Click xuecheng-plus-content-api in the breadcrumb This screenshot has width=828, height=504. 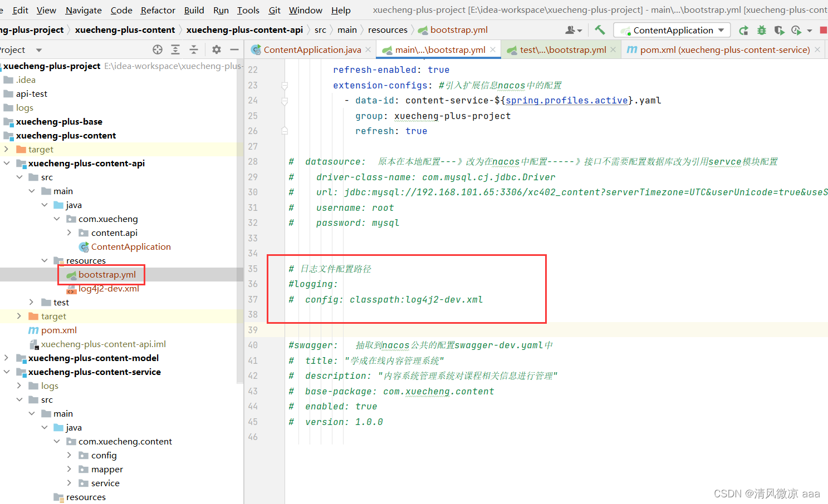click(x=244, y=30)
